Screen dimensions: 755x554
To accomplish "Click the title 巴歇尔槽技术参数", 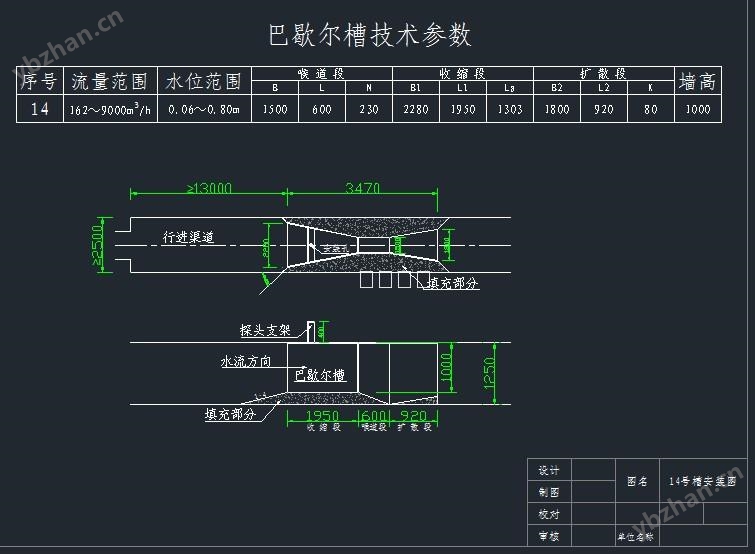I will [370, 36].
